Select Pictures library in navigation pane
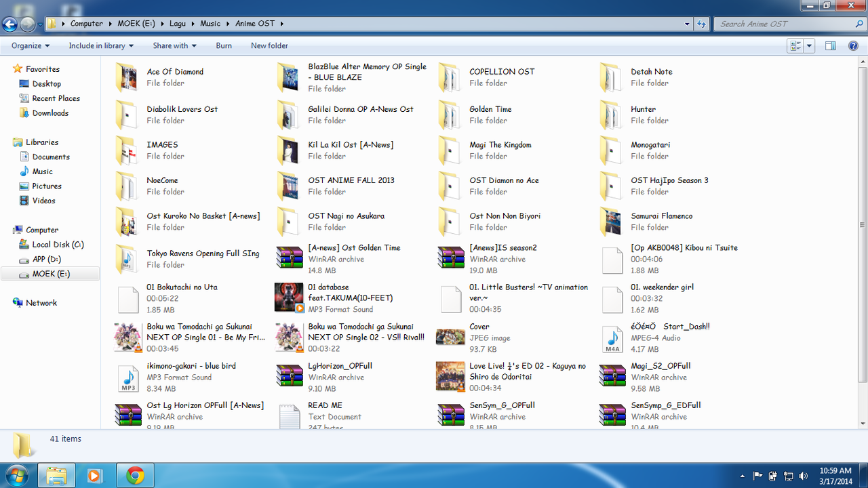868x488 pixels. (x=47, y=186)
